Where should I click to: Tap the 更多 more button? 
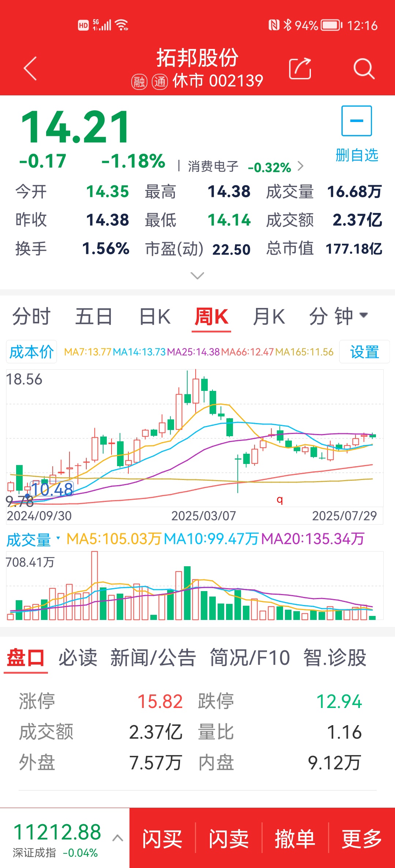(362, 838)
